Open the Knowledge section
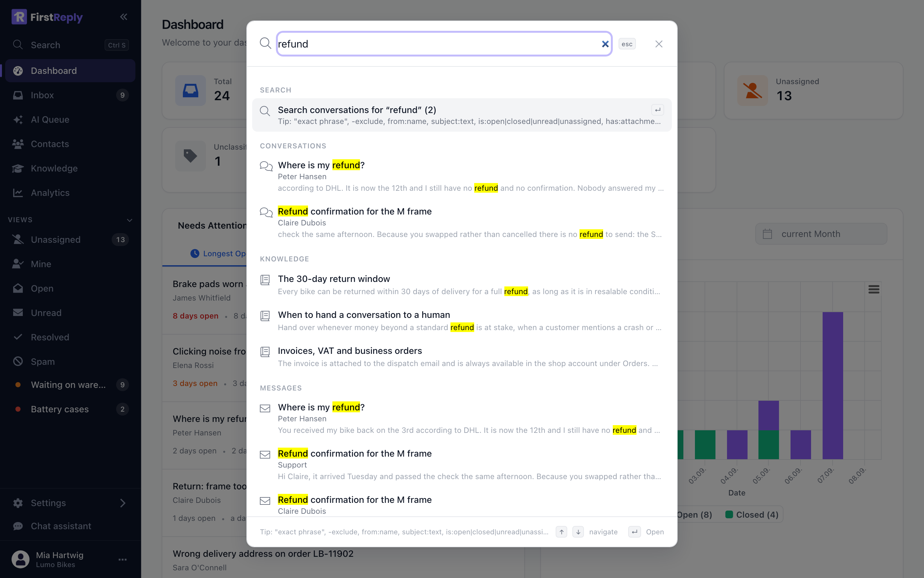The height and width of the screenshot is (578, 924). pyautogui.click(x=70, y=169)
